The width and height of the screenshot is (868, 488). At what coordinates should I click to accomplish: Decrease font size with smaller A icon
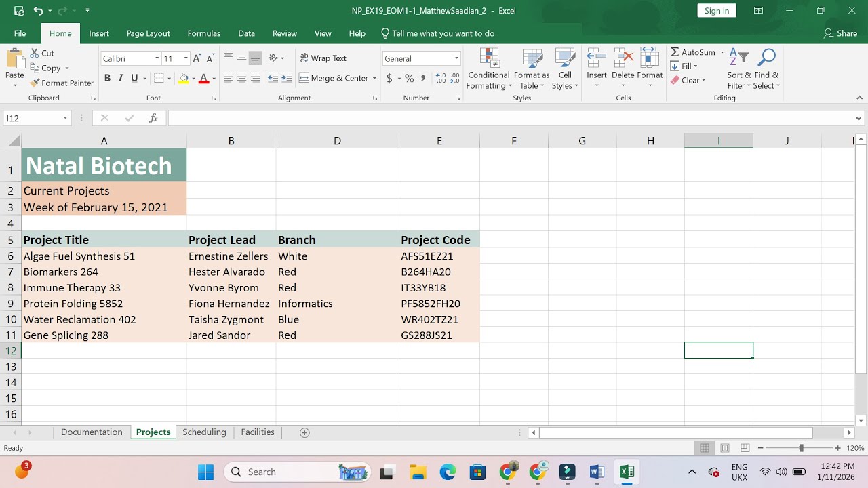pos(210,59)
